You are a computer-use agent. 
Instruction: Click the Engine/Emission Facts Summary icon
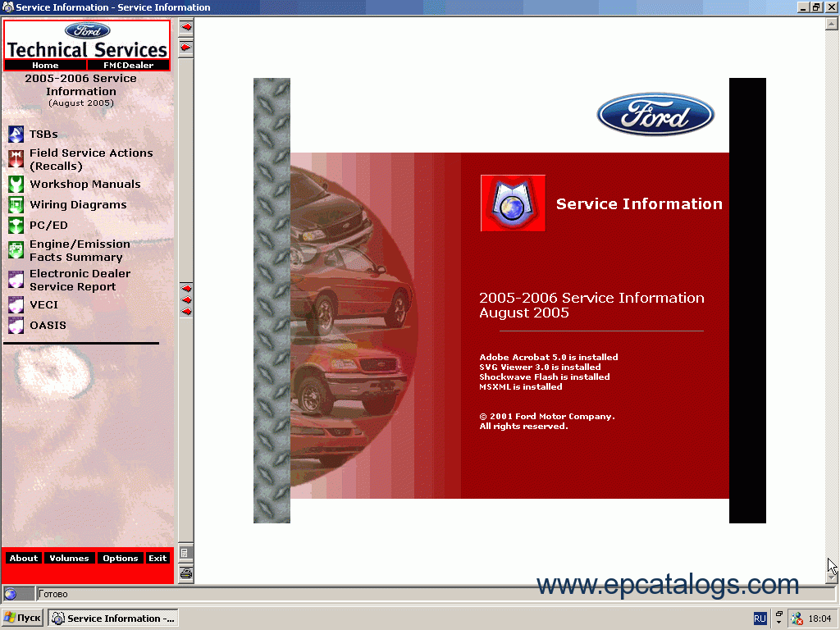point(16,250)
